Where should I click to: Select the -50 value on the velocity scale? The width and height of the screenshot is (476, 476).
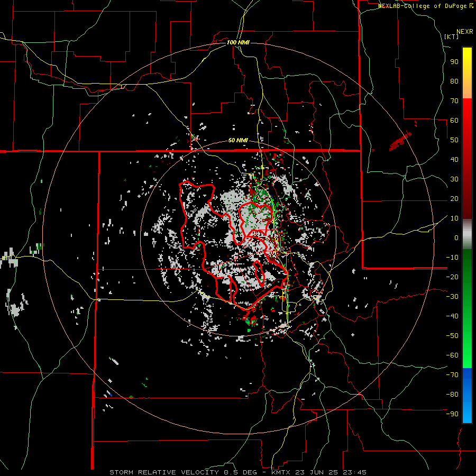click(x=452, y=336)
